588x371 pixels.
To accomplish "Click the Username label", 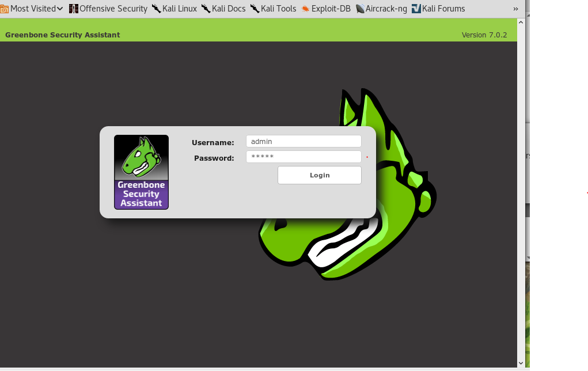I will point(213,142).
